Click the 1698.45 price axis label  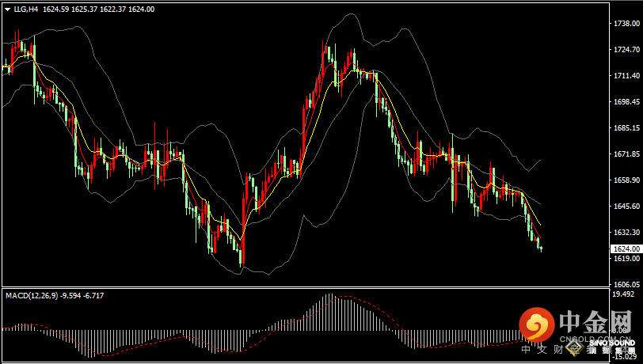tap(627, 102)
